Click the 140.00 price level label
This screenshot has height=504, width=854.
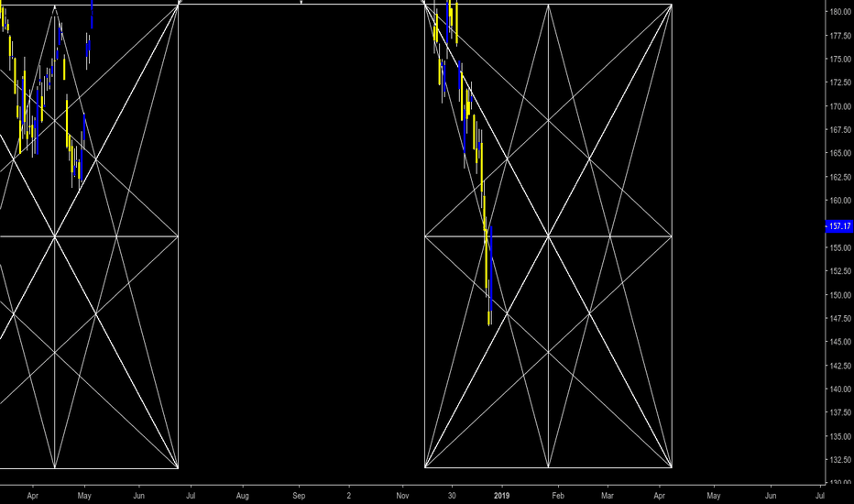point(840,389)
